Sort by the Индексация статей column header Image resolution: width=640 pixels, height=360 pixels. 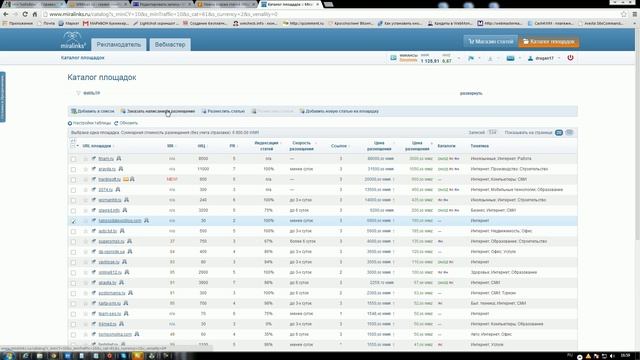click(x=266, y=146)
